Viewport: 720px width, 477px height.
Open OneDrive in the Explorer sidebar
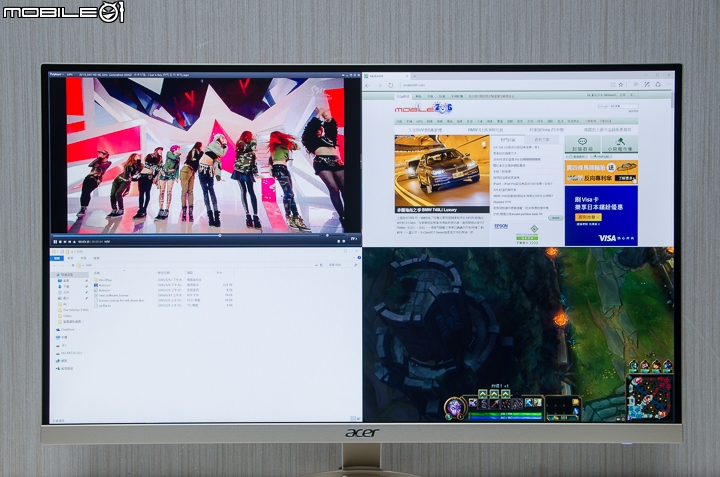[65, 330]
